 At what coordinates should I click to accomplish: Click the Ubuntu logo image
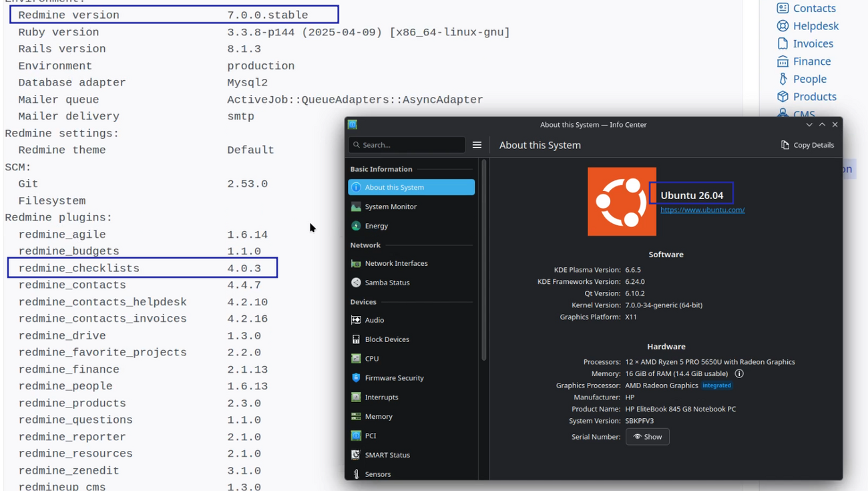[622, 201]
